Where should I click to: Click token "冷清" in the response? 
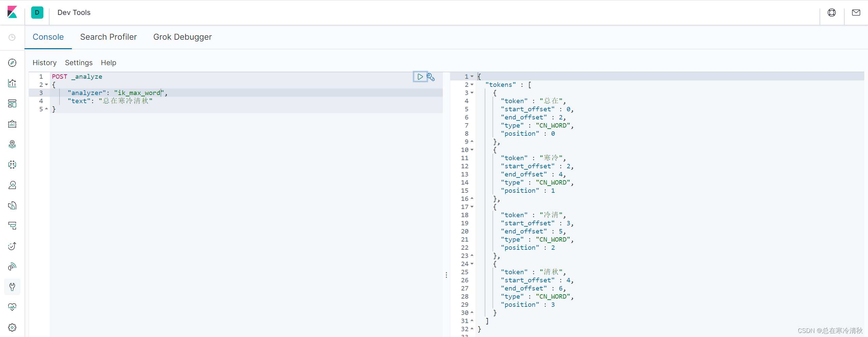(551, 215)
